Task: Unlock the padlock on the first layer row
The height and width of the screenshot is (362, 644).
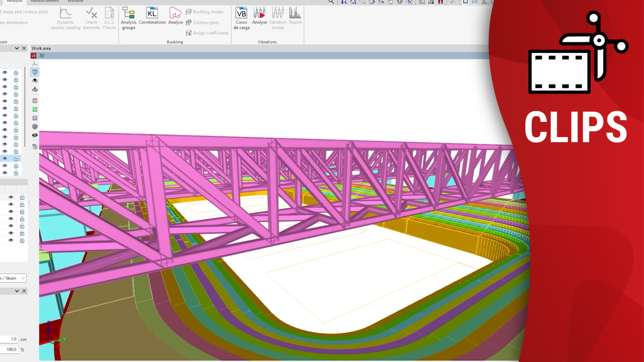Action: (x=16, y=72)
